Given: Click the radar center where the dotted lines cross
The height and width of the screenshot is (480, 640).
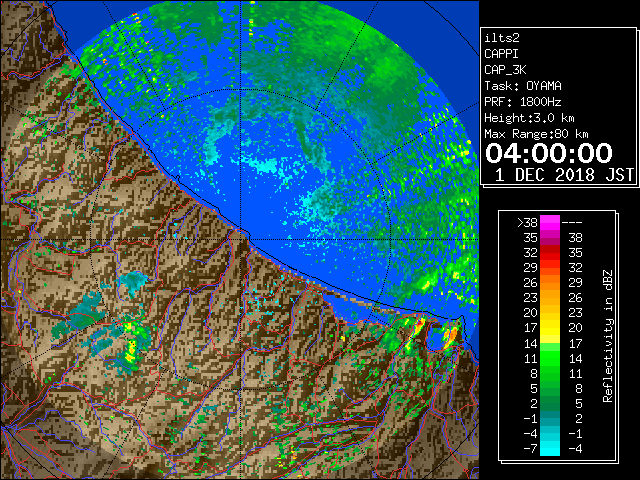Looking at the screenshot, I should pos(241,240).
